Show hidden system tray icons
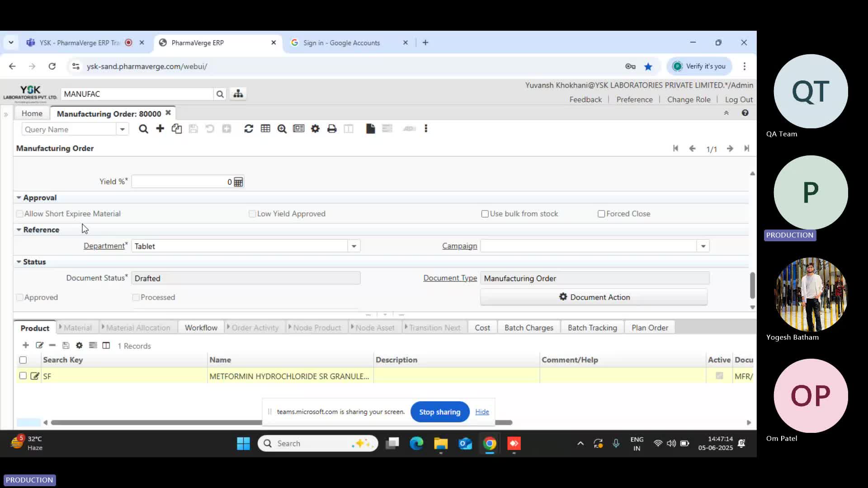This screenshot has height=488, width=868. point(580,444)
